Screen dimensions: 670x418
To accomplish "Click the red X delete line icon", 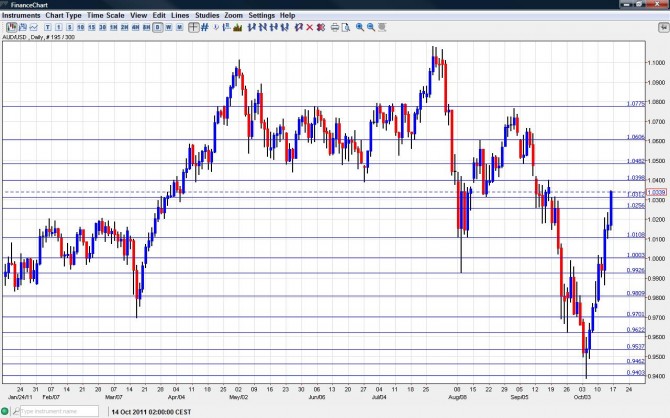I will 310,27.
